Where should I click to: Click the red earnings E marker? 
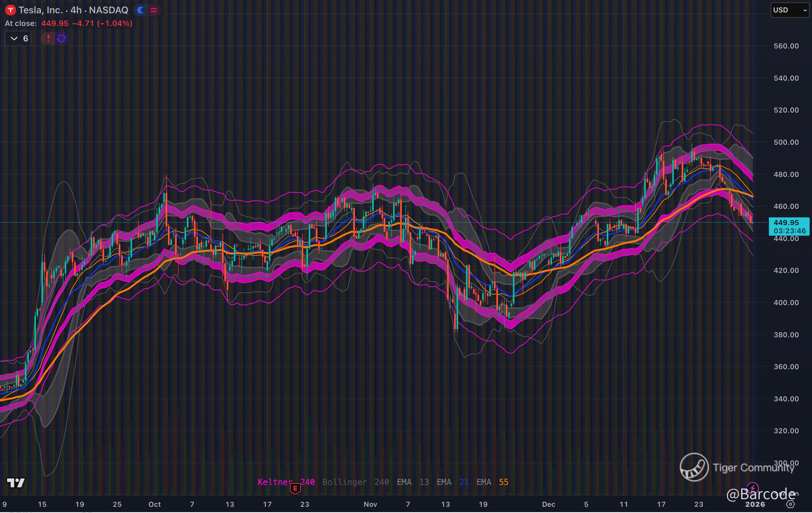[x=295, y=488]
